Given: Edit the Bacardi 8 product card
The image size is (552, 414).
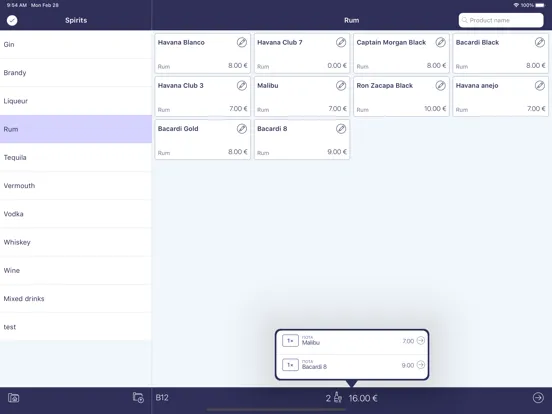Looking at the screenshot, I should [x=341, y=129].
